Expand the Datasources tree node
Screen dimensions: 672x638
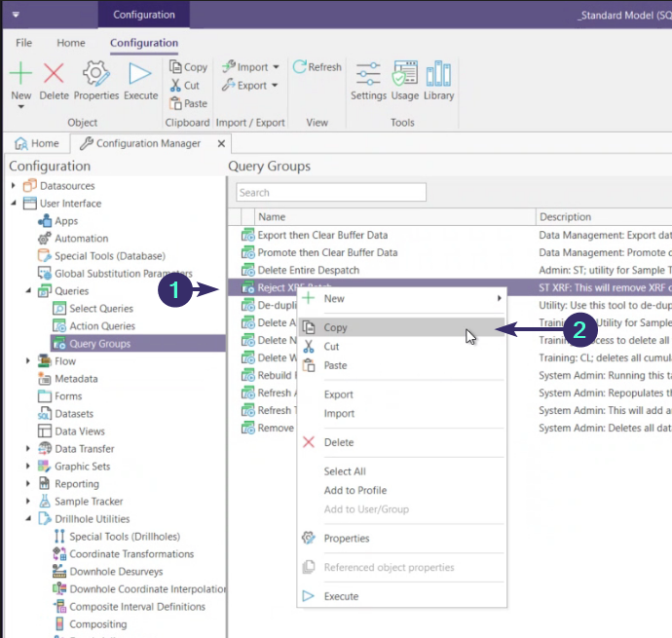click(x=14, y=186)
